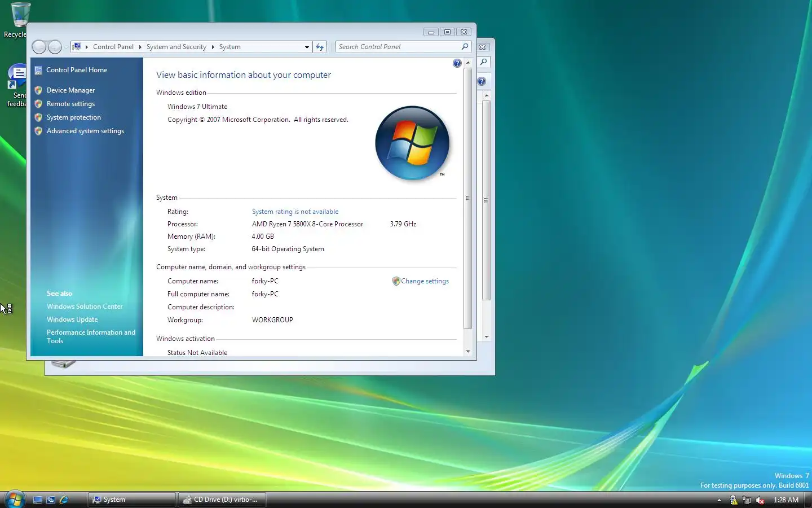Click System and Security breadcrumb
Viewport: 812px width, 508px height.
tap(176, 47)
